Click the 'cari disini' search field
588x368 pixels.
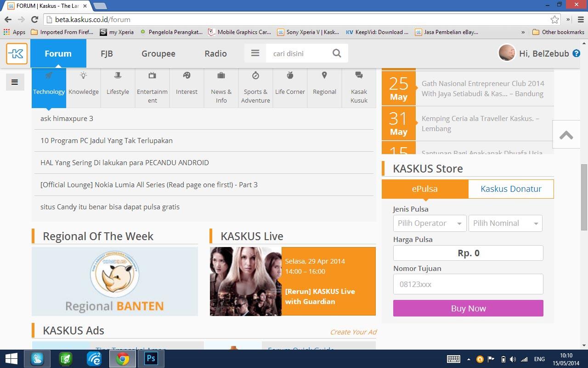pos(299,53)
